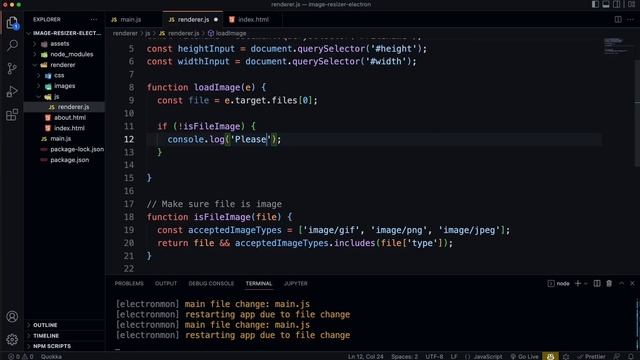Open the OUTPUT panel tab
The height and width of the screenshot is (360, 640).
coord(166,283)
